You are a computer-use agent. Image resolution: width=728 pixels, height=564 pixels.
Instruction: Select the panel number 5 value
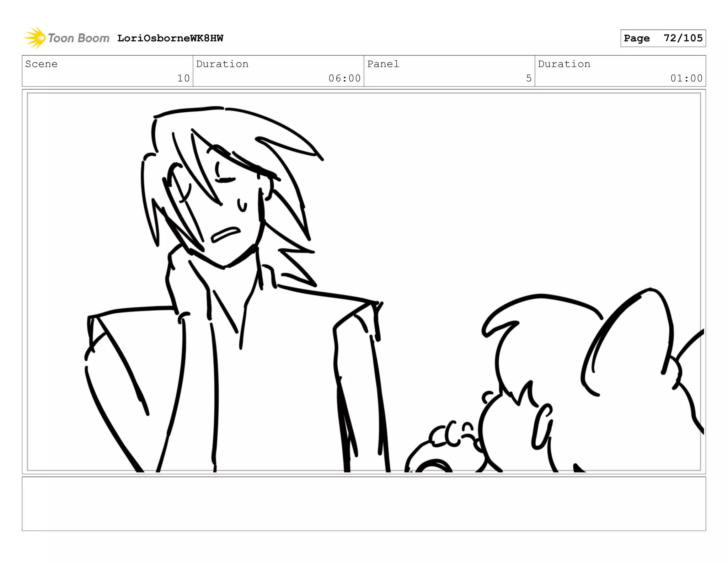click(x=529, y=78)
